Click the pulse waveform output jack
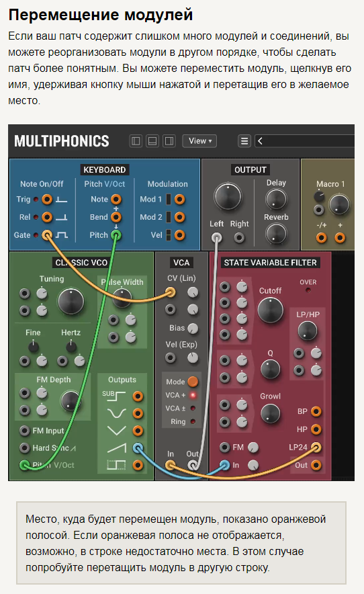Screen dimensions: 364x594 (x=138, y=465)
